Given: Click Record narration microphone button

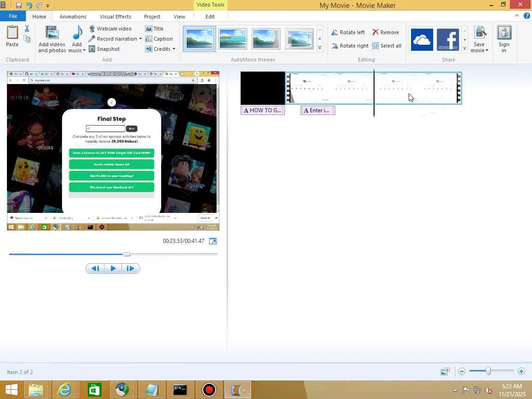Looking at the screenshot, I should coord(113,39).
